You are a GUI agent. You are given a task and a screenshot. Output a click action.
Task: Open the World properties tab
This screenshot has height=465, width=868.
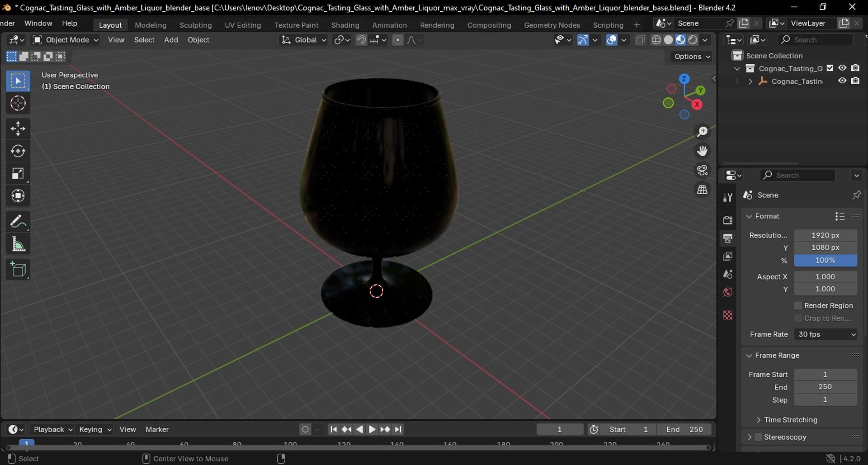pyautogui.click(x=728, y=292)
